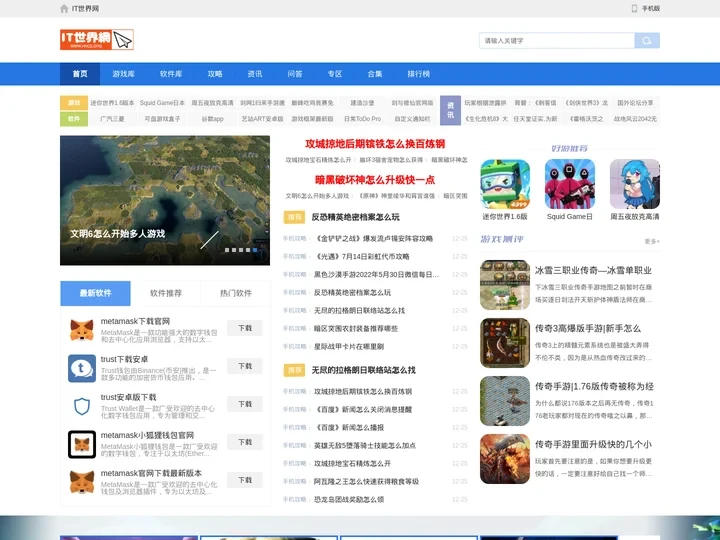Open article 《百度》新闻怎么关闭消息提醒
Image resolution: width=720 pixels, height=540 pixels.
pyautogui.click(x=363, y=410)
